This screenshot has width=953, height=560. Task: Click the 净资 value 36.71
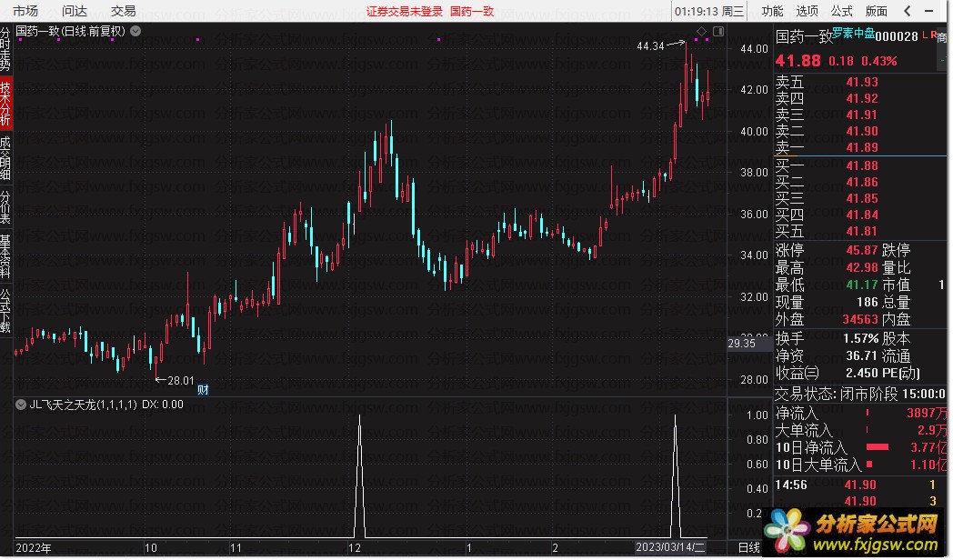(862, 356)
